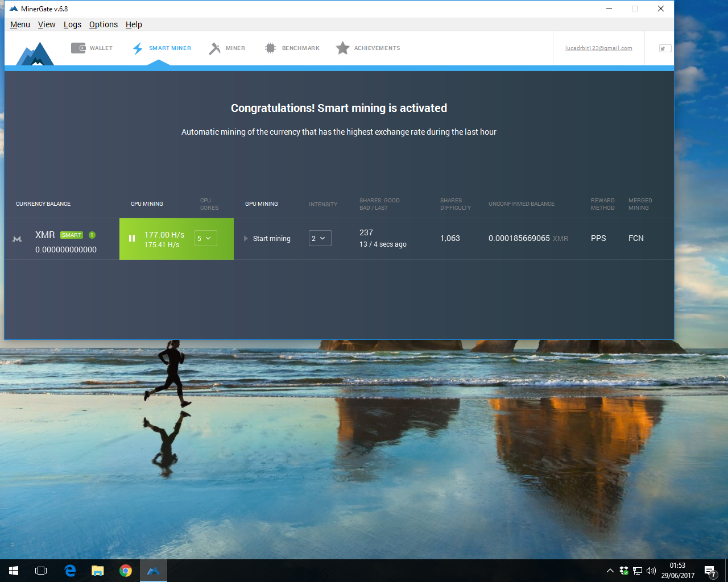Open the CPU cores dropdown
728x582 pixels.
205,239
